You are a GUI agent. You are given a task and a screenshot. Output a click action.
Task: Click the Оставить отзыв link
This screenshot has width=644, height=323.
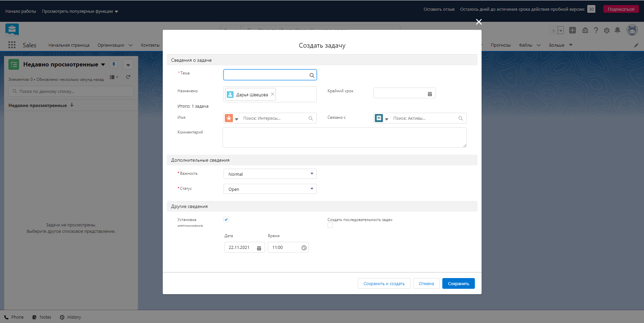tap(439, 9)
